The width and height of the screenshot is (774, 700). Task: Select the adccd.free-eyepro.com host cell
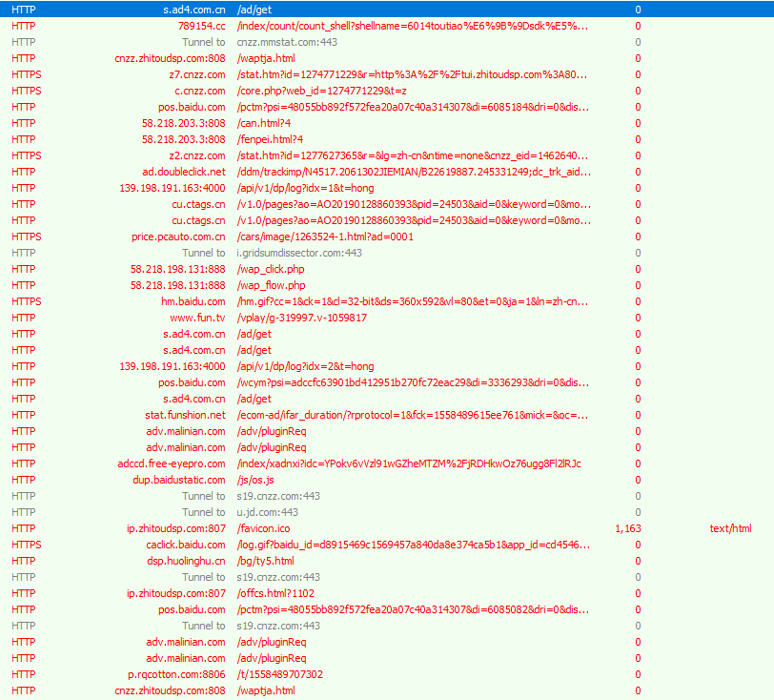(172, 463)
